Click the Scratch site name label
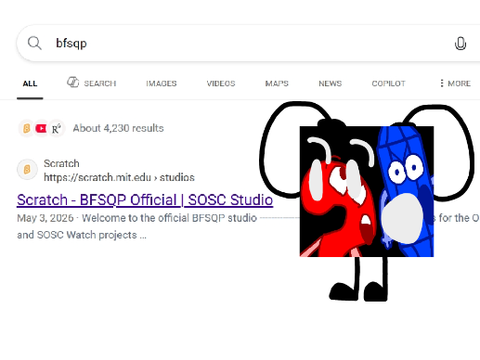This screenshot has height=360, width=480. (62, 163)
